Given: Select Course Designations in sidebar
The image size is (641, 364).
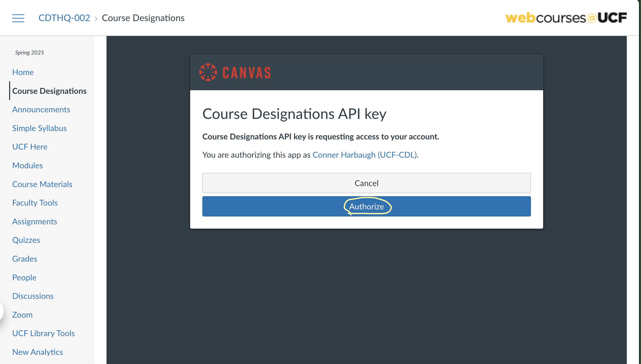Looking at the screenshot, I should click(x=49, y=91).
